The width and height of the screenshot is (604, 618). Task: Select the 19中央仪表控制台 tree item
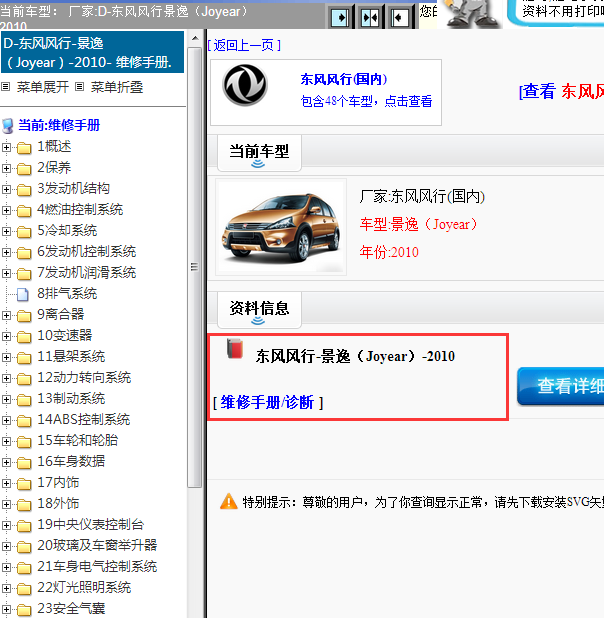click(91, 525)
